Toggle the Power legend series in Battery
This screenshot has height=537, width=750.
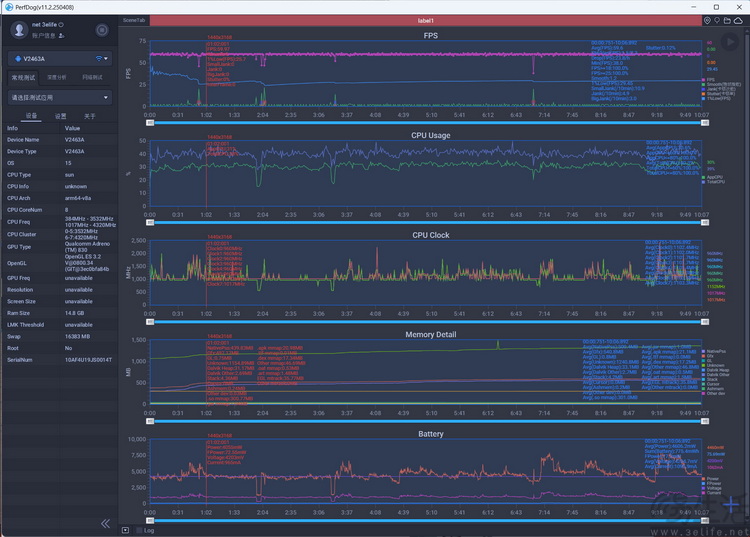coord(710,479)
